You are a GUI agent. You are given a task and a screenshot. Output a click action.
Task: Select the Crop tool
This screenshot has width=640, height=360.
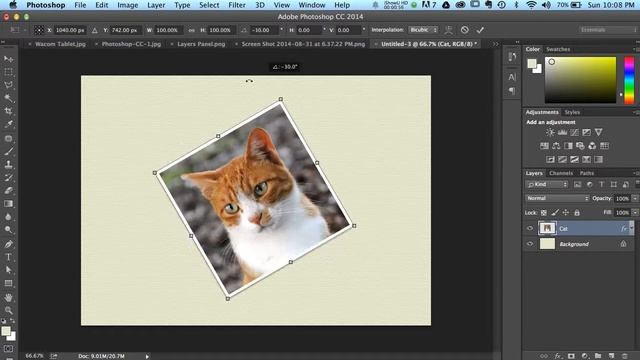[x=8, y=111]
